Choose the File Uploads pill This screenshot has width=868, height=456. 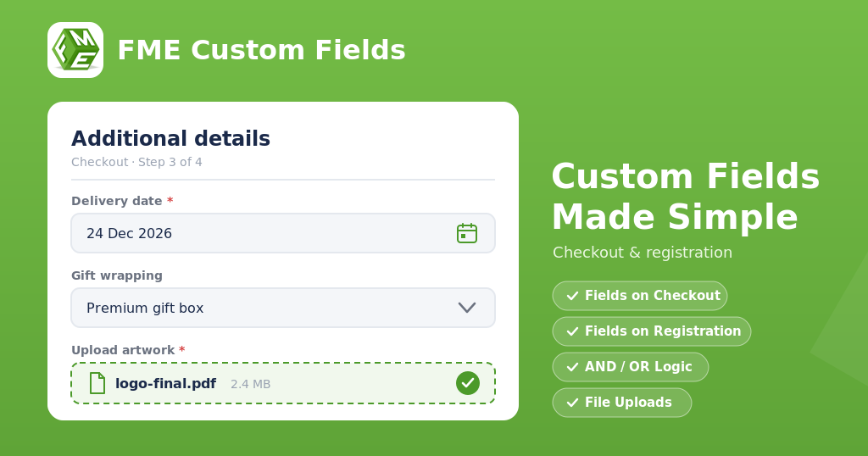[x=621, y=403]
